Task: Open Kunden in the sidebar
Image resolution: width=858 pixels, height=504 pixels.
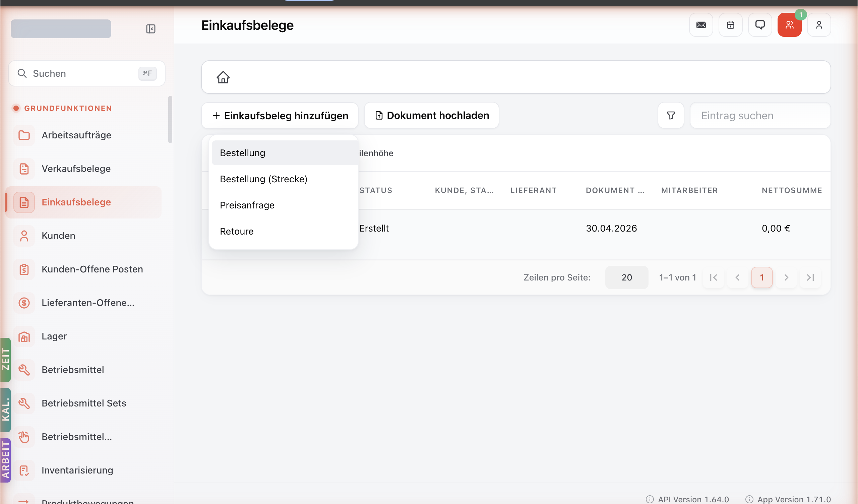Action: click(84, 236)
